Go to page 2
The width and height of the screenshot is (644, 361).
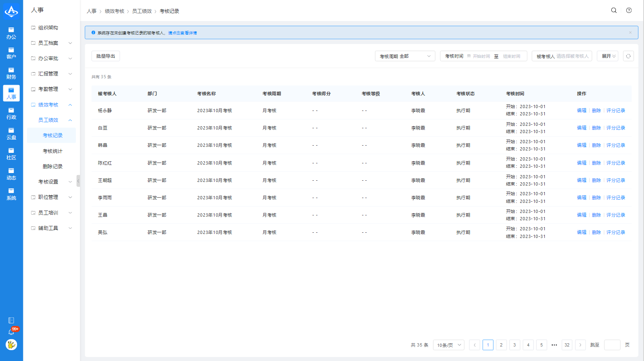pyautogui.click(x=501, y=345)
